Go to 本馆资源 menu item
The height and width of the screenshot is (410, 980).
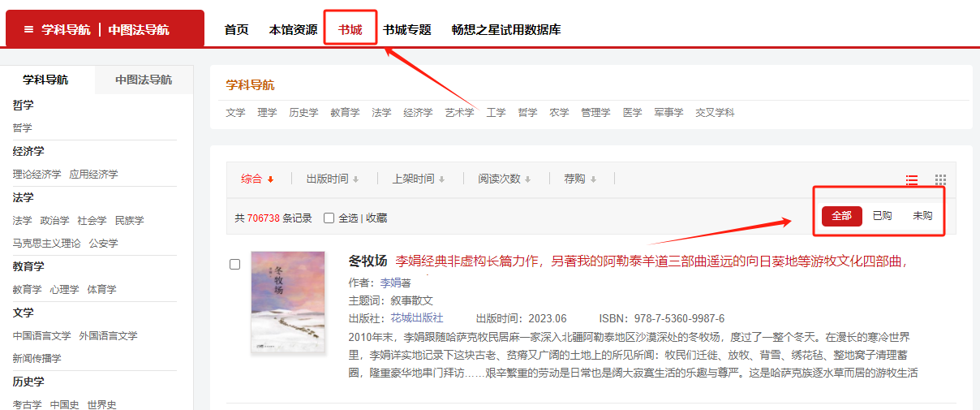[293, 30]
